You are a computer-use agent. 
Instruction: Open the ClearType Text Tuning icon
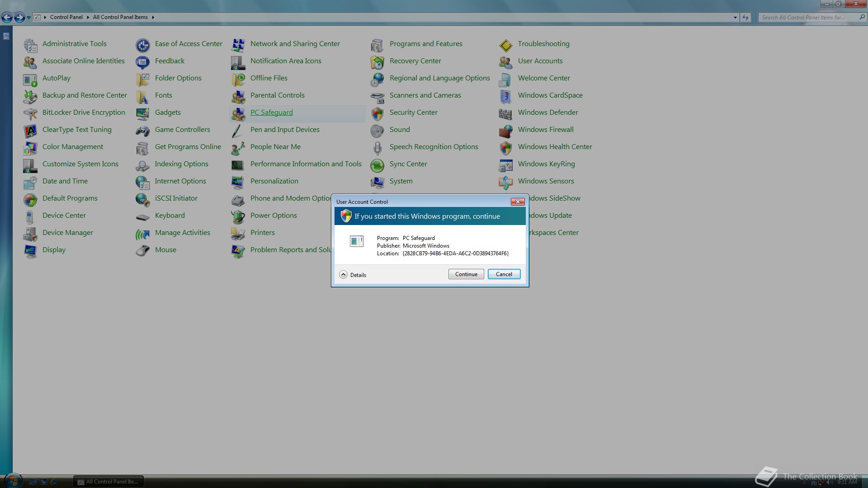point(30,131)
